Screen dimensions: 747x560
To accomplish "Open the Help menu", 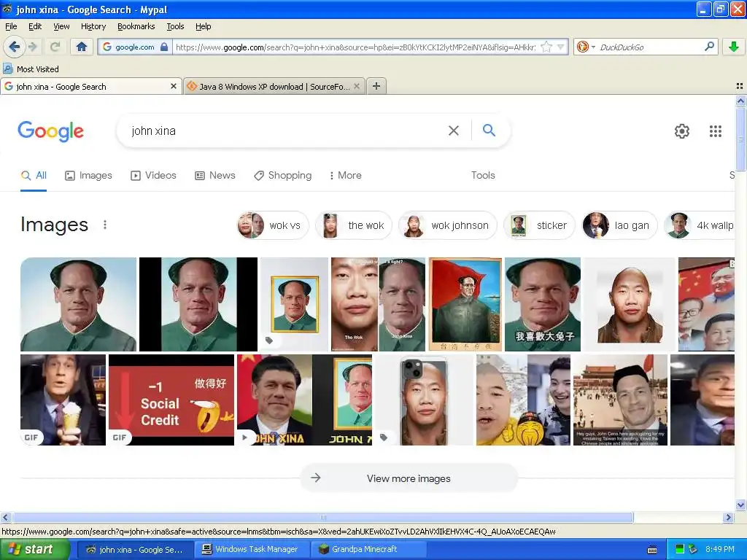I will tap(204, 26).
